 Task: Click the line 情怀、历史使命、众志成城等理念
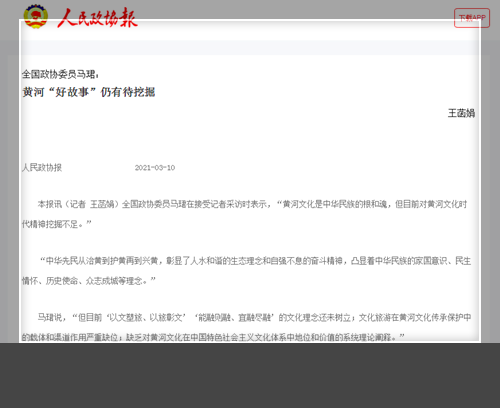tap(89, 281)
